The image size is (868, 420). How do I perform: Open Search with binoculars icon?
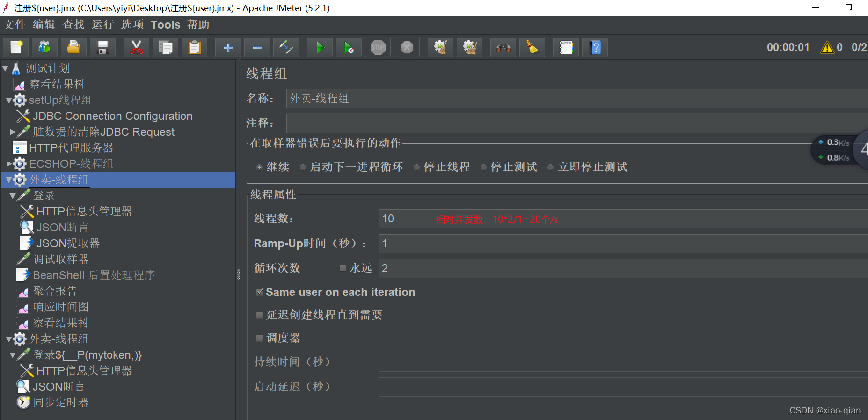point(503,47)
